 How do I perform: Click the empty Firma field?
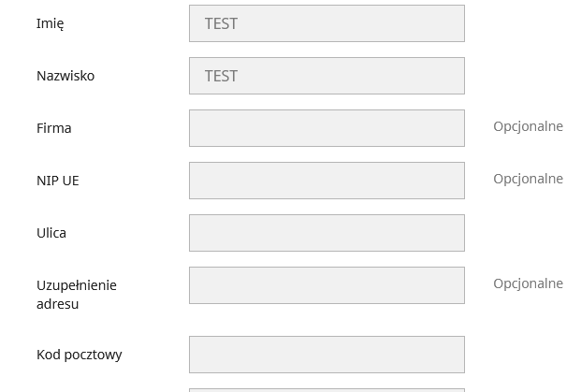click(x=327, y=128)
